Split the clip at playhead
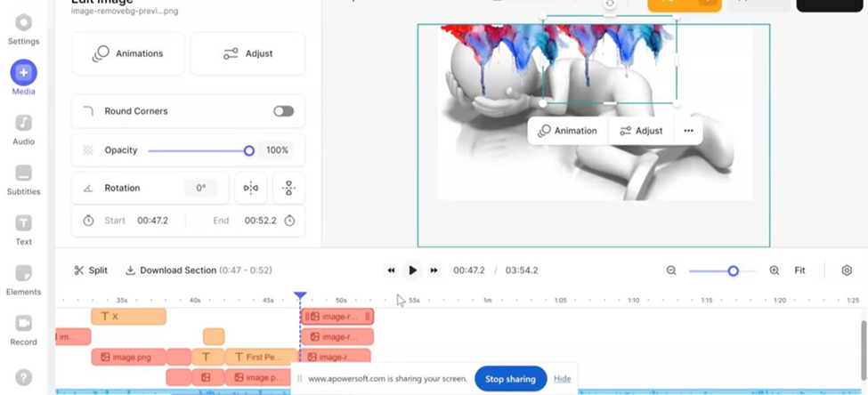This screenshot has height=395, width=868. (91, 270)
